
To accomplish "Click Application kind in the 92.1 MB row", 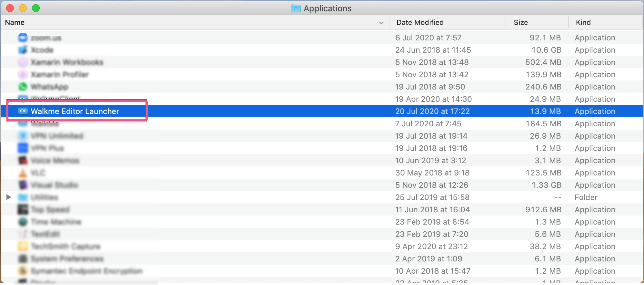I will pos(595,38).
